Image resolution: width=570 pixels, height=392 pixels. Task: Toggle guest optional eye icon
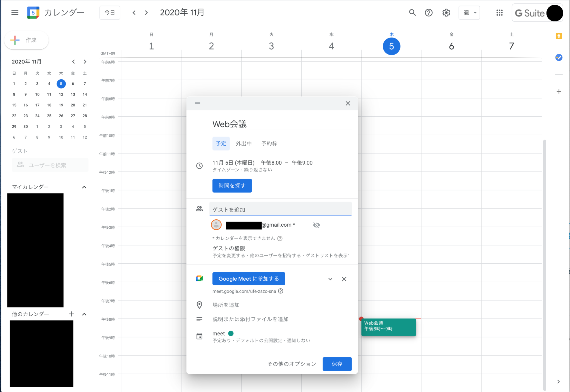[x=316, y=225]
